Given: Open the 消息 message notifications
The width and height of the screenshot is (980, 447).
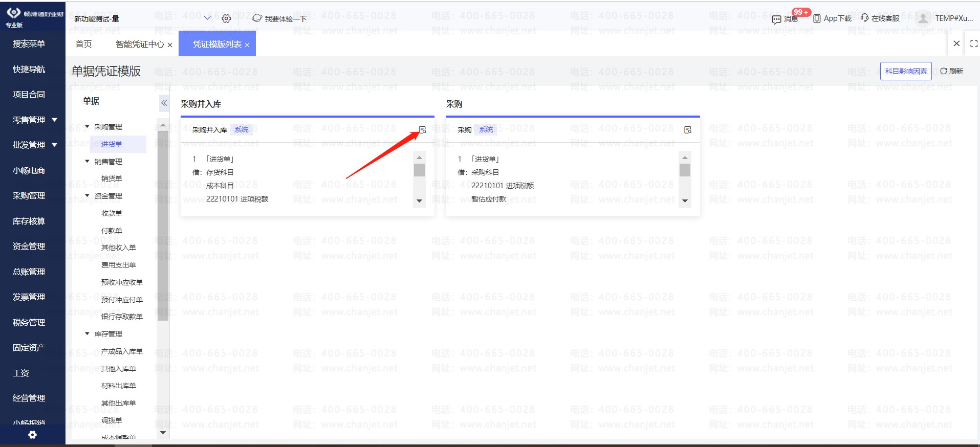Looking at the screenshot, I should coord(786,18).
